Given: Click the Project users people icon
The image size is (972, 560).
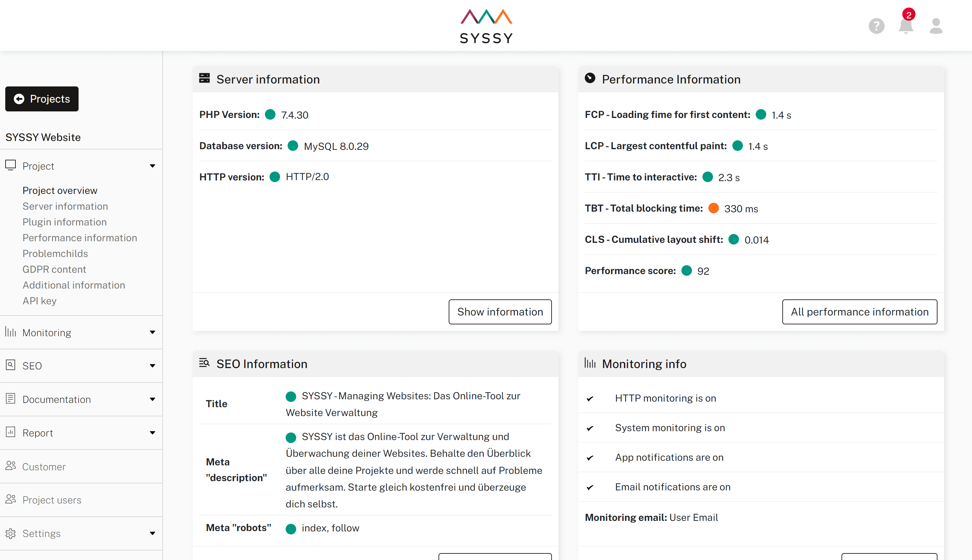Looking at the screenshot, I should point(11,499).
